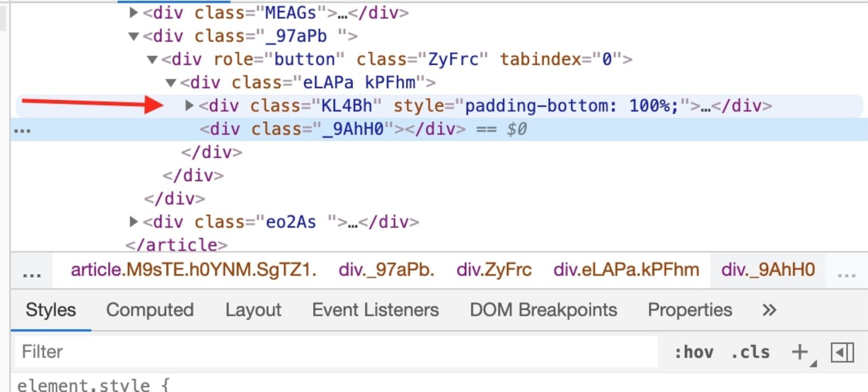The height and width of the screenshot is (392, 868).
Task: Switch to the Computed tab
Action: (x=150, y=310)
